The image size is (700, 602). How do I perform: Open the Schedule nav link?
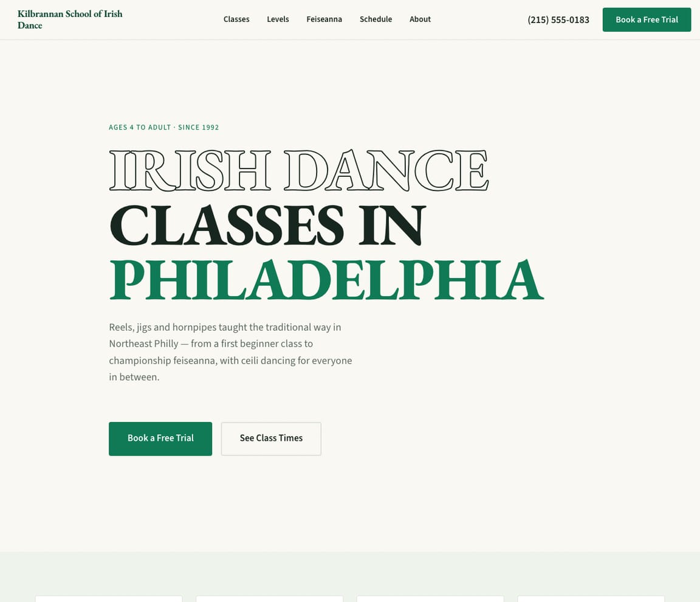point(376,19)
